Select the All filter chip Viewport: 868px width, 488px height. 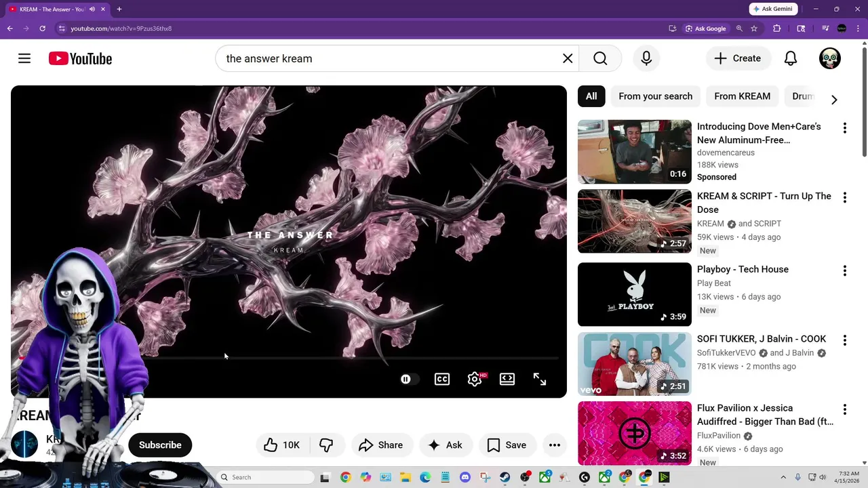coord(591,96)
